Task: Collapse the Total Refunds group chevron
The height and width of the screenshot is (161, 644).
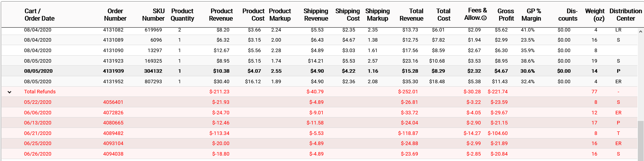Action: tap(9, 92)
